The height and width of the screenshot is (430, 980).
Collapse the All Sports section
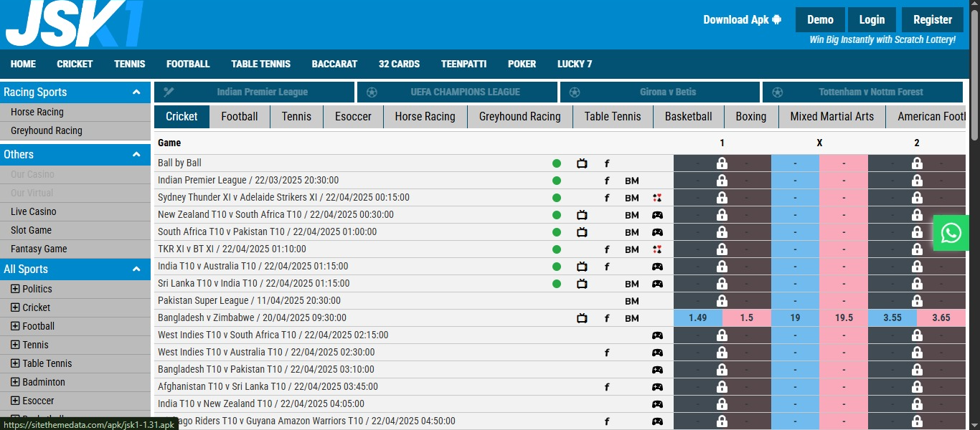tap(136, 269)
